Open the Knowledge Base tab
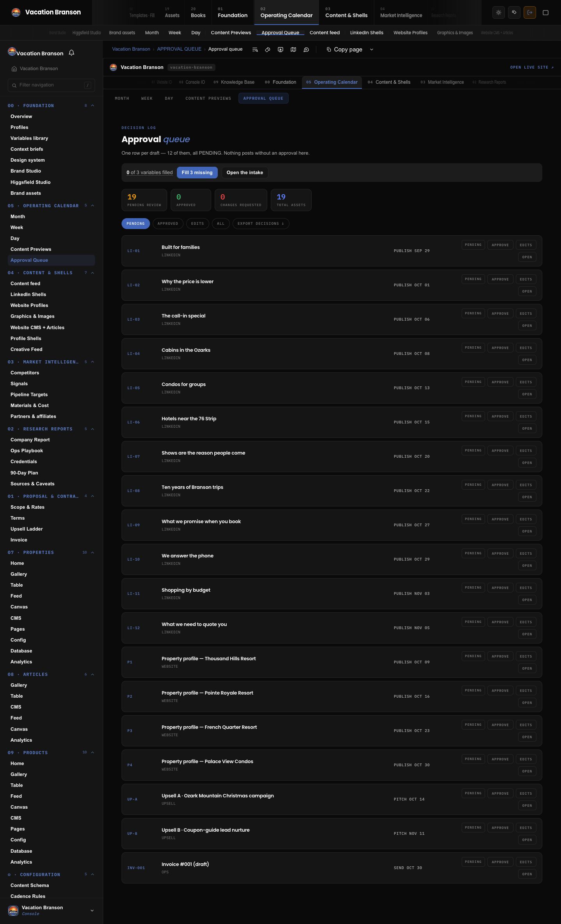Screen dimensions: 561x924 point(234,82)
